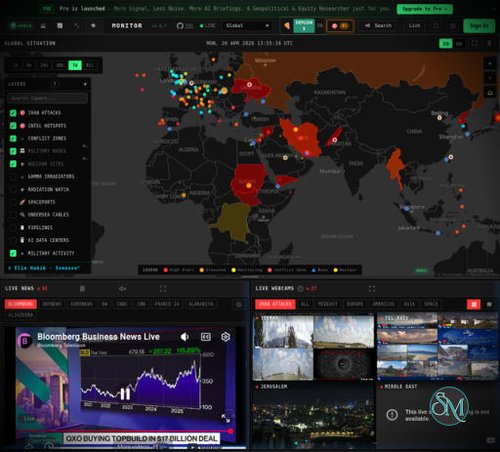Screen dimensions: 500x452
Task: Select the Iran Attacks webcam filter tab
Action: point(275,304)
